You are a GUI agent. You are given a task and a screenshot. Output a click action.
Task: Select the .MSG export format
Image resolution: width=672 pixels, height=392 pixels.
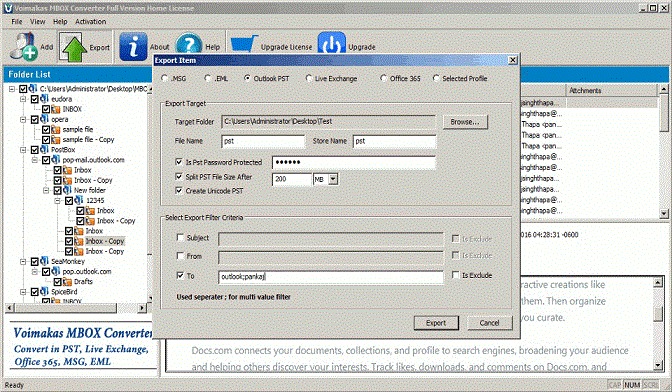point(165,78)
